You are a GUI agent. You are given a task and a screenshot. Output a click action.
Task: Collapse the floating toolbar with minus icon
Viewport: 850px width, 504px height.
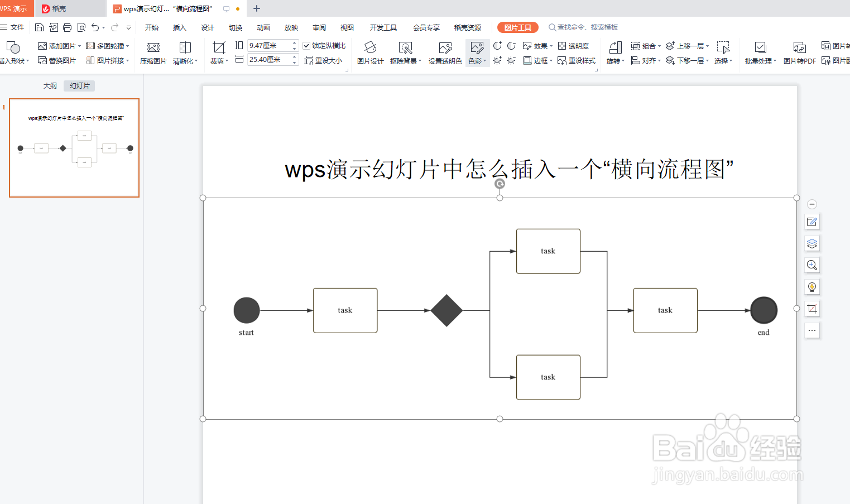[x=812, y=204]
